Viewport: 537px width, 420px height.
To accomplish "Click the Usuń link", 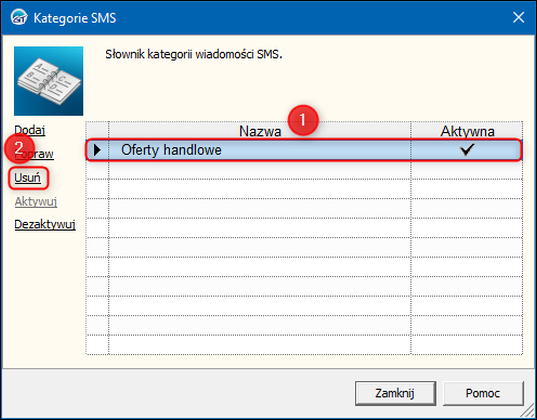I will point(27,177).
